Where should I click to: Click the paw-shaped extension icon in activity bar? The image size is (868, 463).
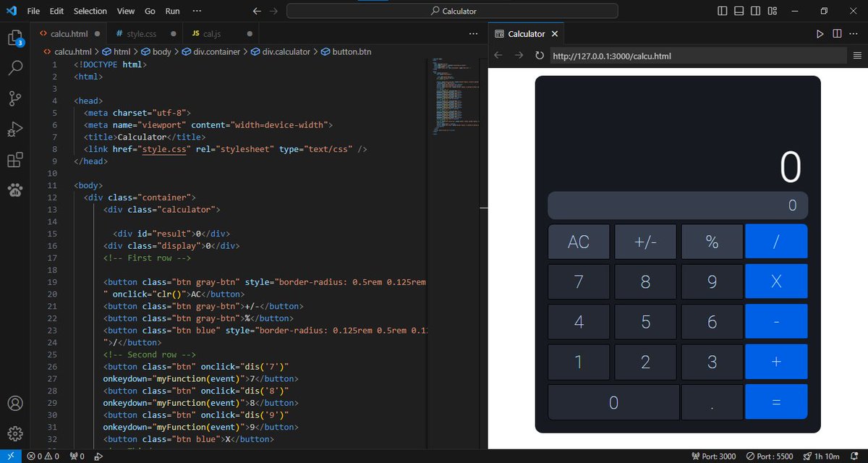pos(15,190)
